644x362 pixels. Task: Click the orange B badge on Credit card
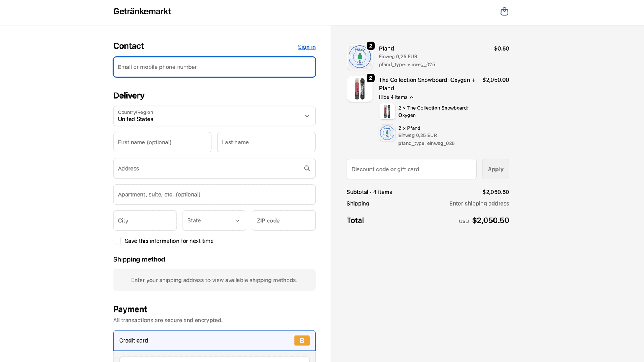[301, 340]
